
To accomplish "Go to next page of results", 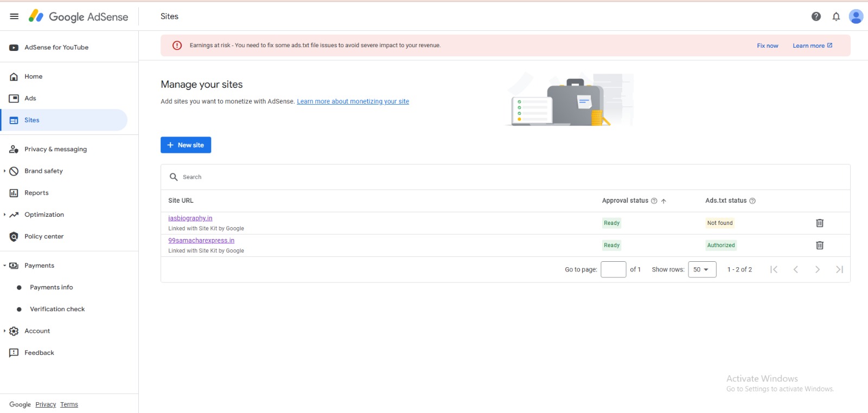I will pos(817,269).
